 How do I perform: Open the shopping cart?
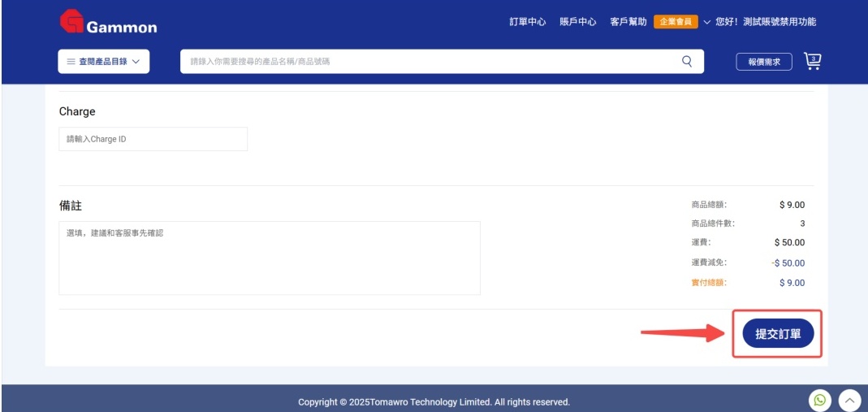tap(812, 61)
